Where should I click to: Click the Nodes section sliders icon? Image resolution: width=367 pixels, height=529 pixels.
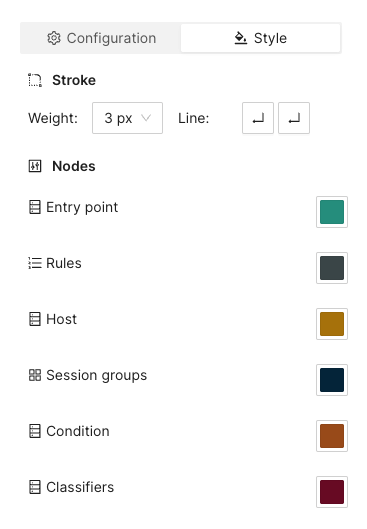(x=35, y=166)
